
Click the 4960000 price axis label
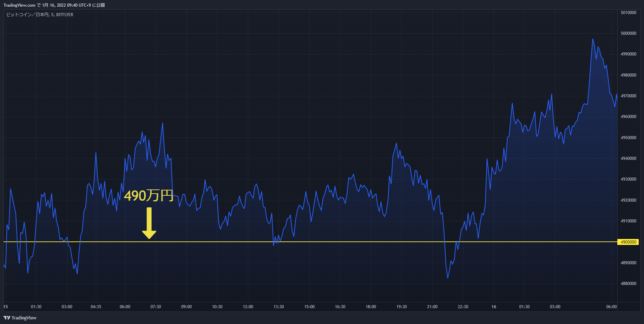pos(629,117)
